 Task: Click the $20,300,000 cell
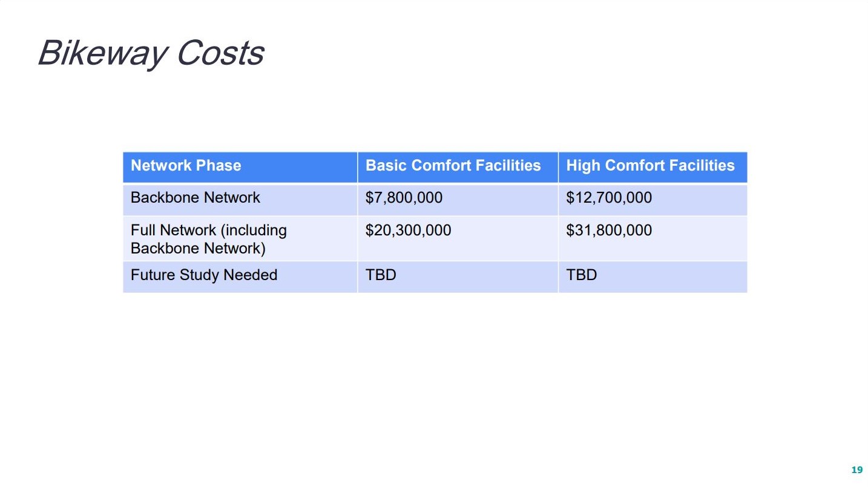click(x=408, y=230)
